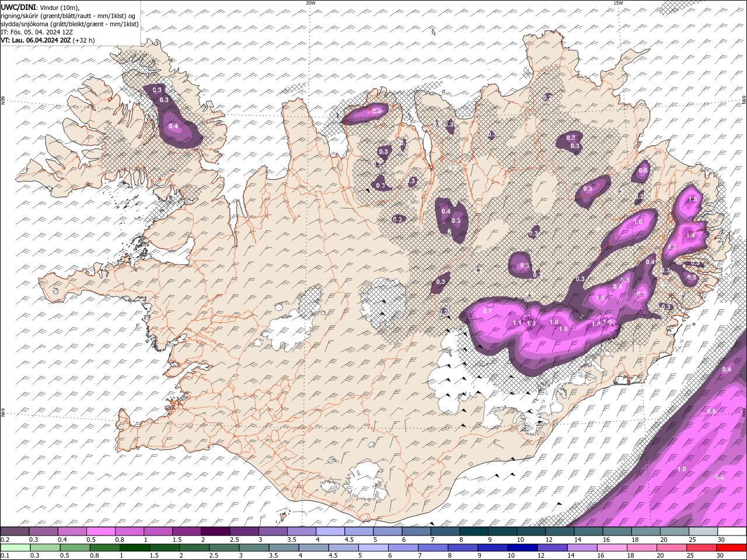The width and height of the screenshot is (747, 560).
Task: Select the 8 dark teal snow-scale swatch
Action: click(473, 531)
